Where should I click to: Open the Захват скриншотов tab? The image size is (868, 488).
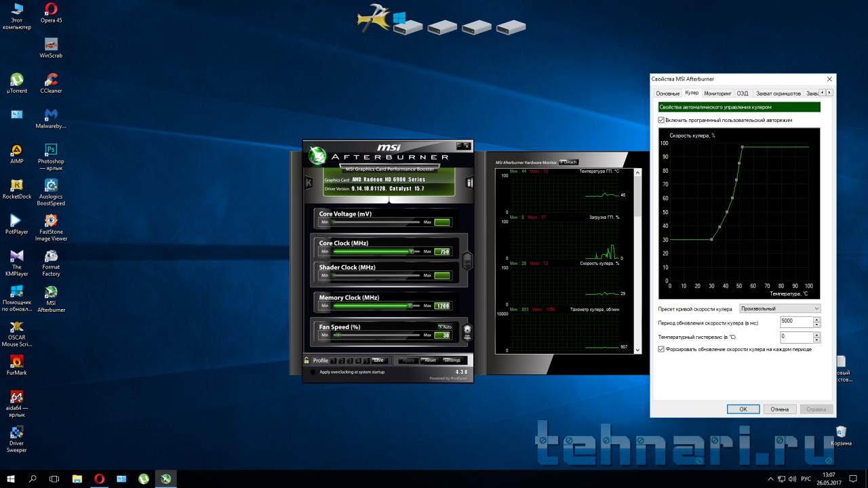coord(778,94)
